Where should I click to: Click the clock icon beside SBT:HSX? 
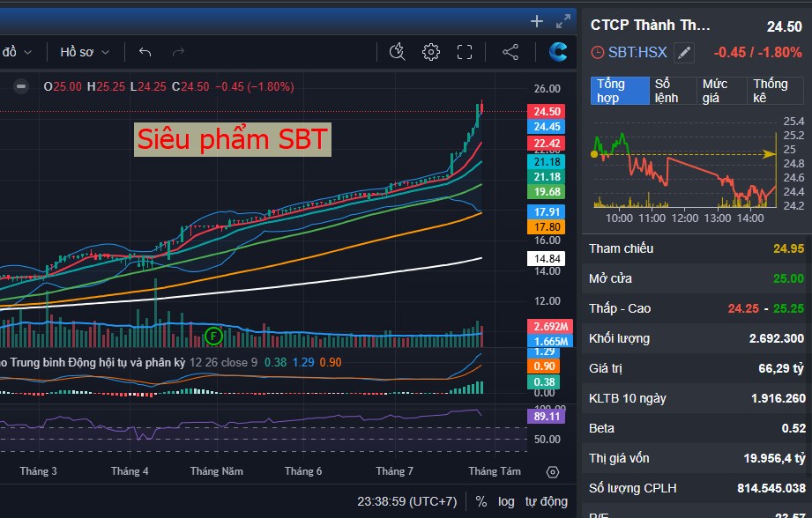click(597, 52)
